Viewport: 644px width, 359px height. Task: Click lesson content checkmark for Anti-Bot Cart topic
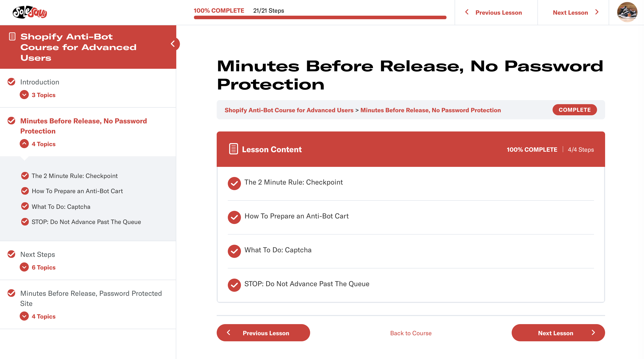click(x=234, y=217)
